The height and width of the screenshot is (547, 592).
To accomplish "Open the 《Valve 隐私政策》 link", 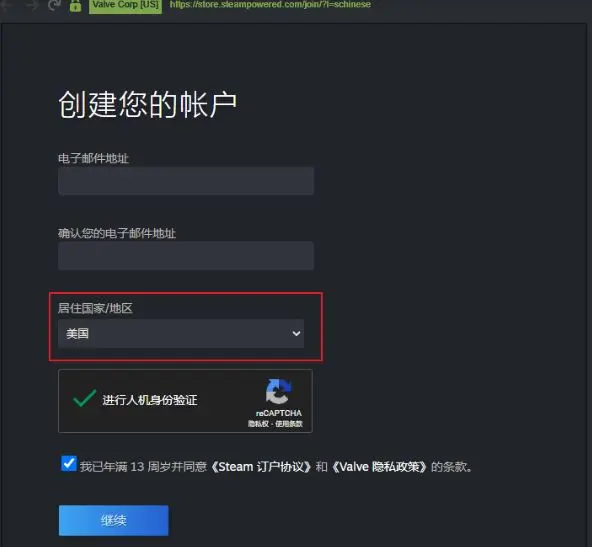I will click(x=379, y=467).
